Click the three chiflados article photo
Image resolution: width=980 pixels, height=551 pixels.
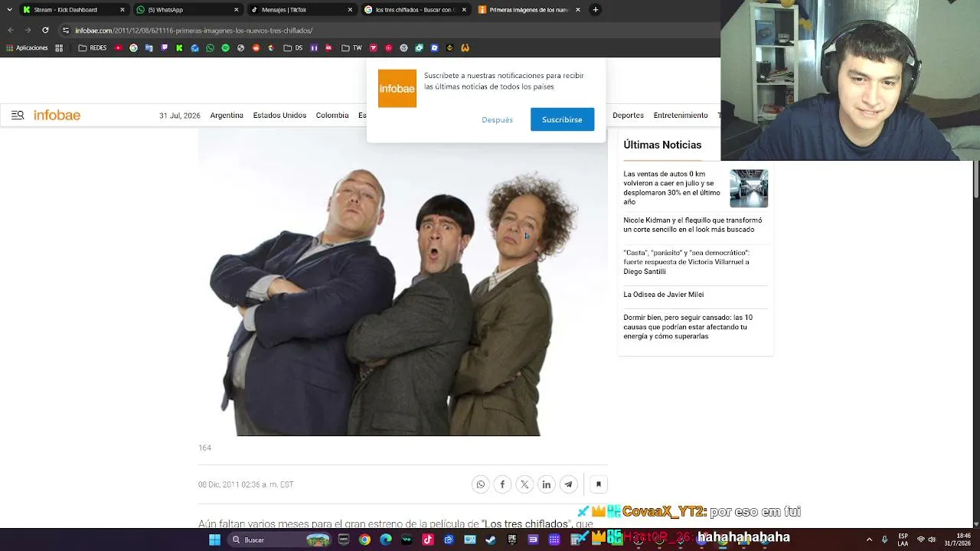pyautogui.click(x=403, y=282)
